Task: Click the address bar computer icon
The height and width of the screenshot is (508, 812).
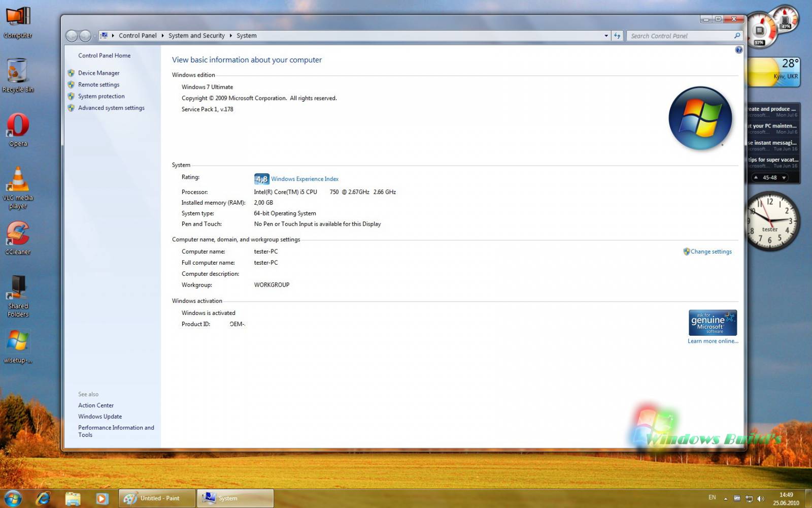Action: pyautogui.click(x=104, y=36)
